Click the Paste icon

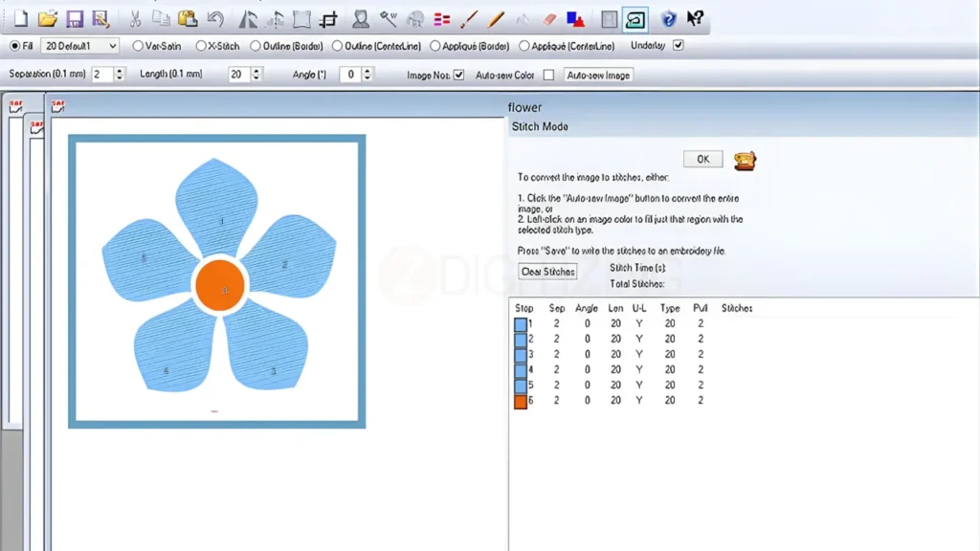[186, 19]
